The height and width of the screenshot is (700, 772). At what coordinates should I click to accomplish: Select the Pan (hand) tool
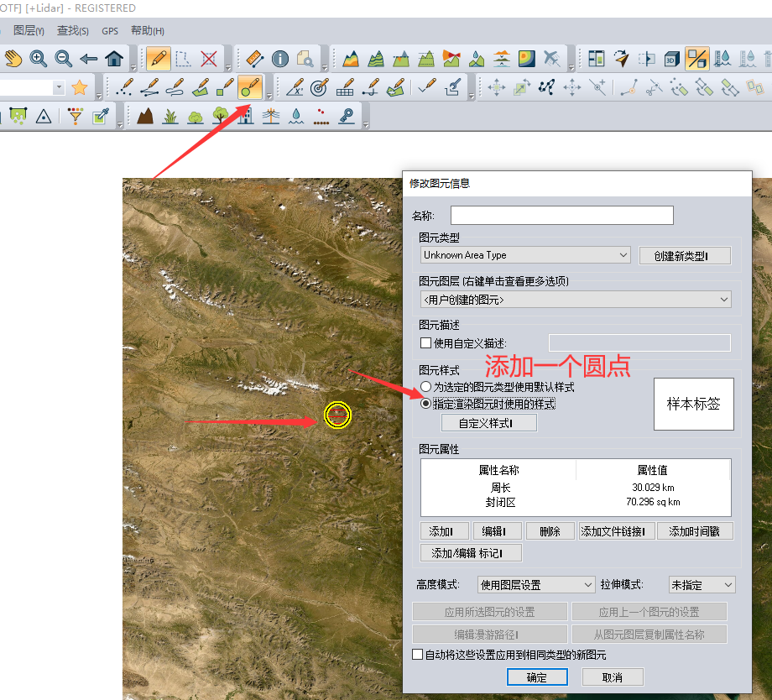coord(13,59)
